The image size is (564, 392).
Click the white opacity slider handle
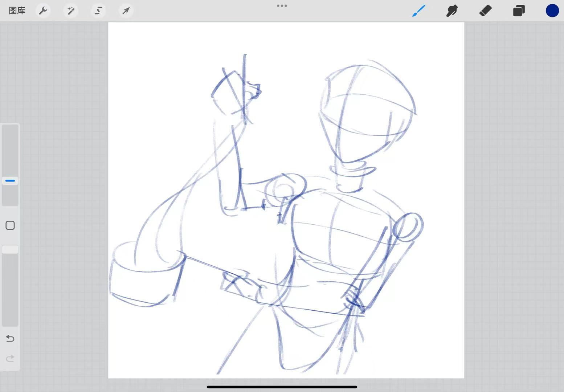(10, 249)
